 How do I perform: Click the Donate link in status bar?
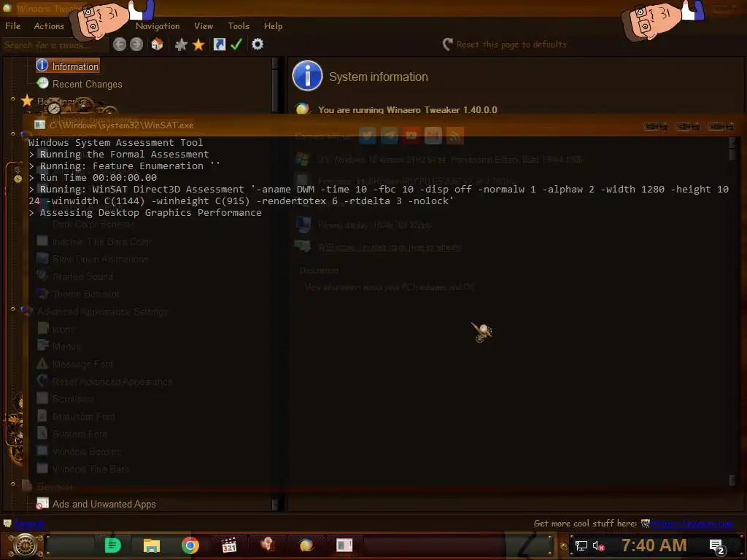pyautogui.click(x=28, y=524)
